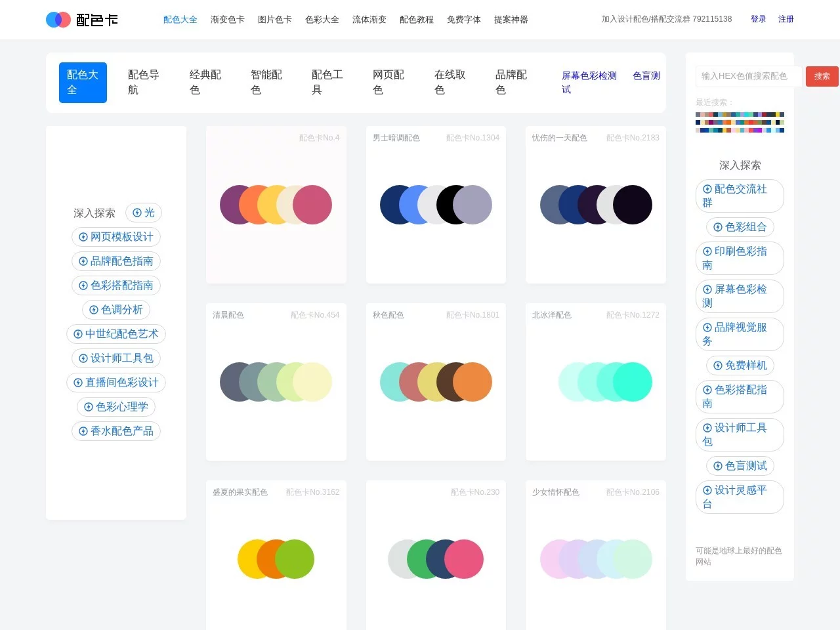Click the recent search color strips

click(740, 122)
